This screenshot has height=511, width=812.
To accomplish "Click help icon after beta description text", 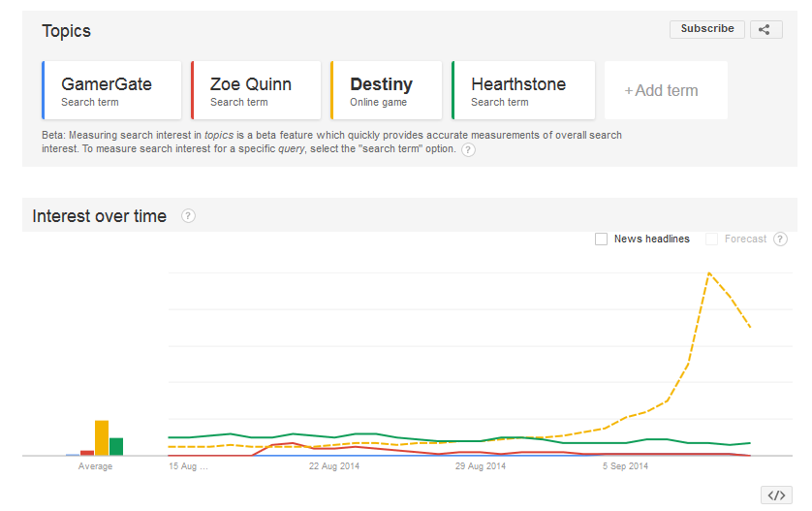I will [x=468, y=149].
